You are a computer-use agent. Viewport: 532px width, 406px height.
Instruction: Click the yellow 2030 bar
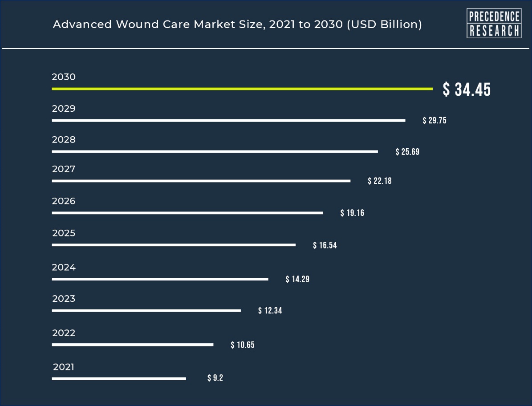tap(242, 89)
